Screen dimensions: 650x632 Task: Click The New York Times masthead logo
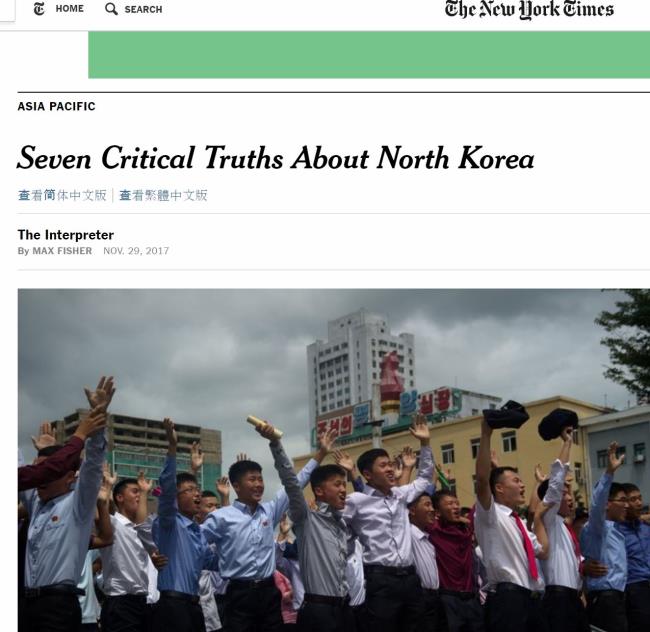click(529, 10)
